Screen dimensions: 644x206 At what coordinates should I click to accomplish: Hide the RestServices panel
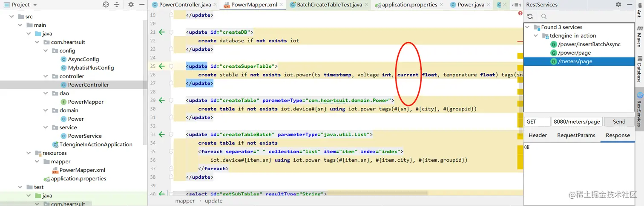pyautogui.click(x=630, y=5)
